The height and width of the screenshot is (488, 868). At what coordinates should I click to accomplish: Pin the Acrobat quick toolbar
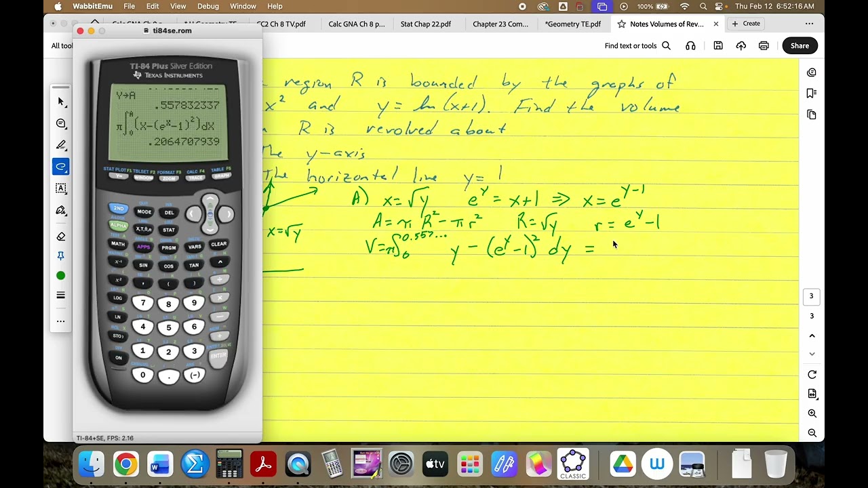(61, 256)
